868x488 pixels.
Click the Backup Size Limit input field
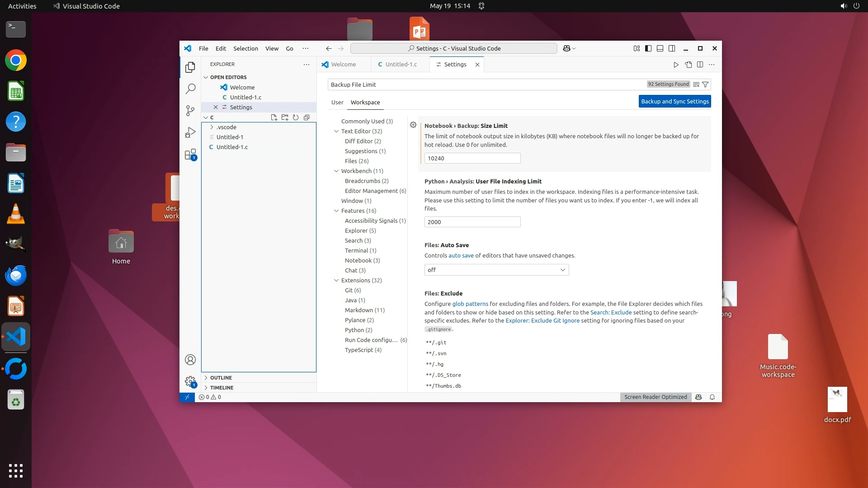pyautogui.click(x=472, y=158)
